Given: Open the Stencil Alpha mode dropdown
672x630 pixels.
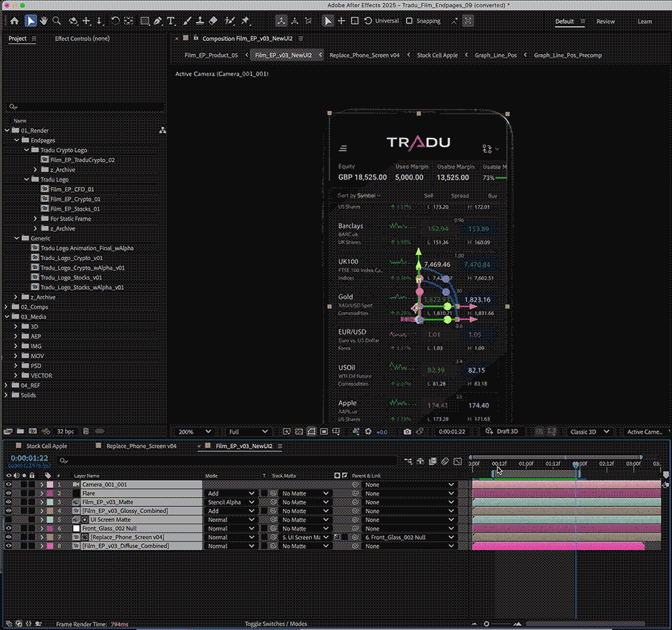Looking at the screenshot, I should pyautogui.click(x=230, y=502).
